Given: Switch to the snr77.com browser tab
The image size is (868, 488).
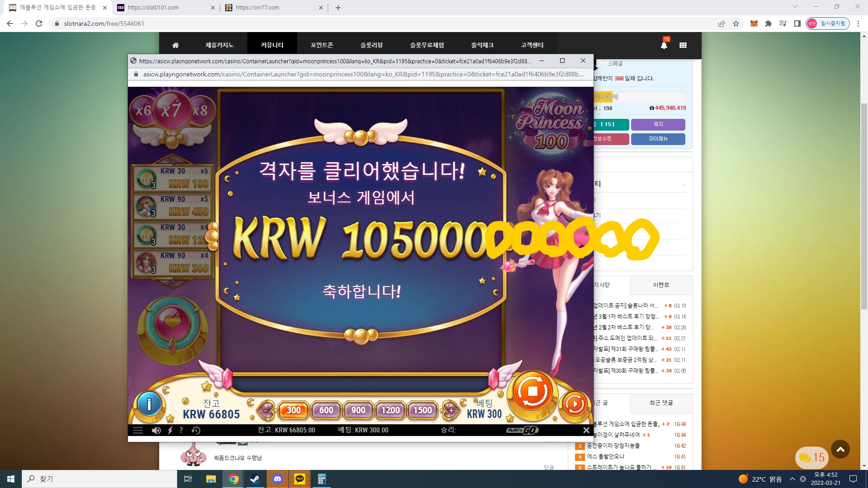Looking at the screenshot, I should [274, 8].
